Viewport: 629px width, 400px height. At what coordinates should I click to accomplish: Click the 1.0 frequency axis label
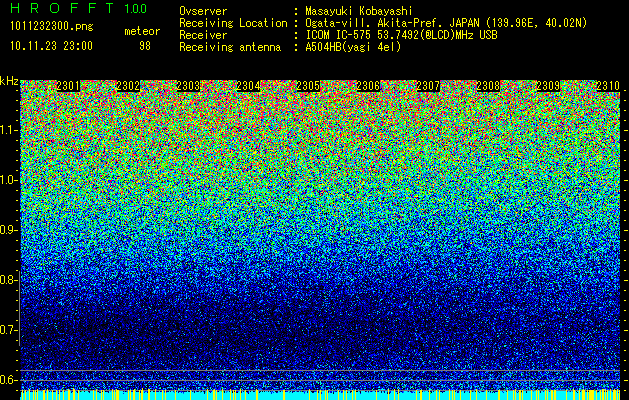(9, 180)
